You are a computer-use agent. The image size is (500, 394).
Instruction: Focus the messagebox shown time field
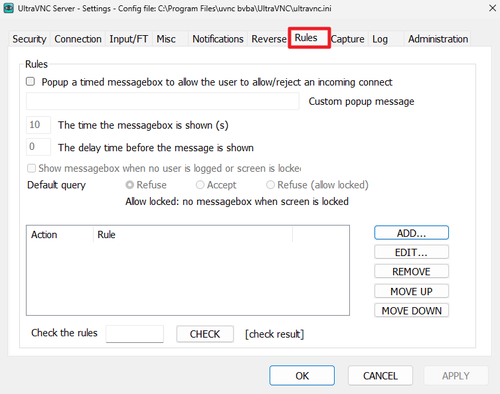pos(38,125)
